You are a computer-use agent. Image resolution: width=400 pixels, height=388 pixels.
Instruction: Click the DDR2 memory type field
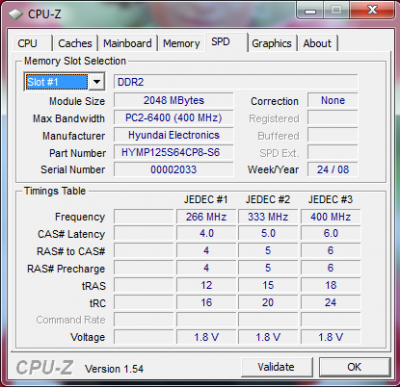pyautogui.click(x=236, y=82)
